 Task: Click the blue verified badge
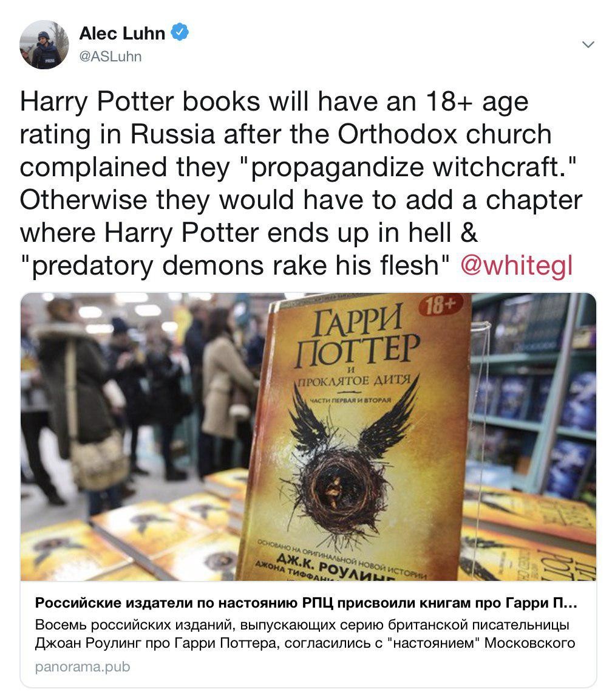coord(180,32)
